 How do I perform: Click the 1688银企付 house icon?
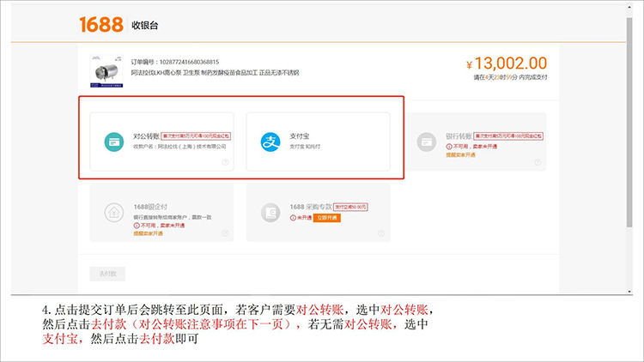coord(113,213)
